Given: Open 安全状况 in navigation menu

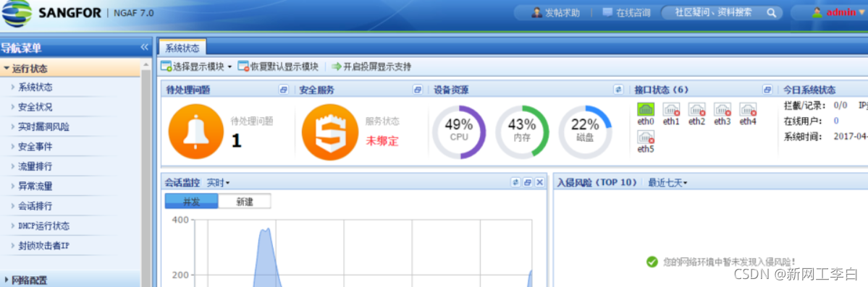Looking at the screenshot, I should (x=35, y=107).
